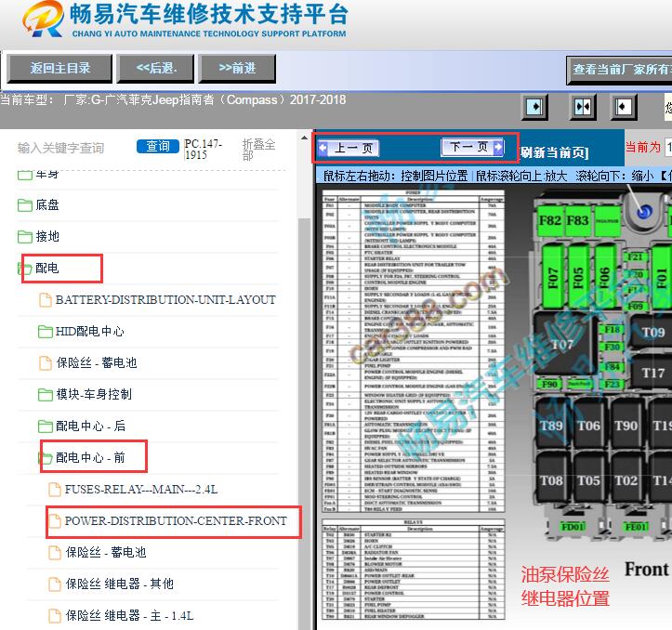This screenshot has height=630, width=672.
Task: Click fuse F82 in the diagram
Action: [x=550, y=221]
